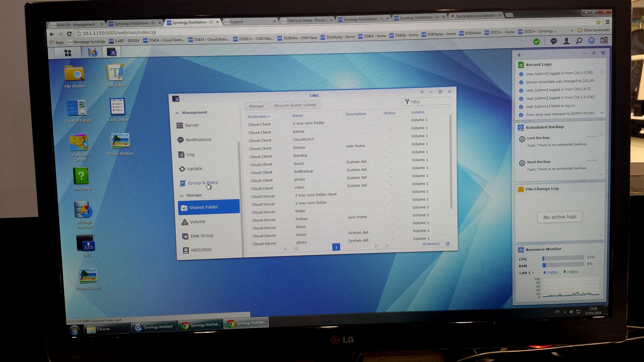The height and width of the screenshot is (362, 644).
Task: Reload the page in Chrome
Action: coord(69,33)
